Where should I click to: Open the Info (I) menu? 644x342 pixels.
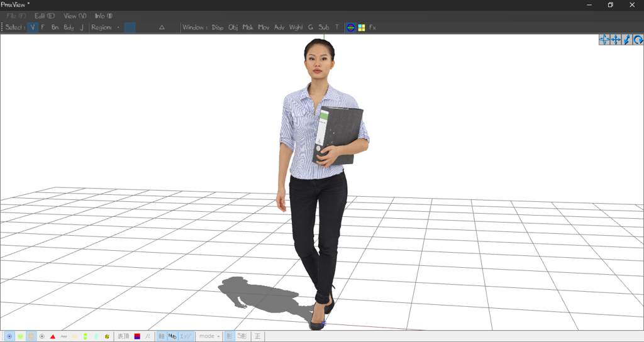(104, 16)
